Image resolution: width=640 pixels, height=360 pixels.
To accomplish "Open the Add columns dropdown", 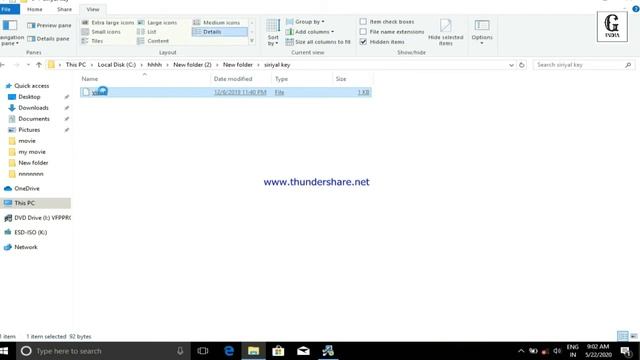I will click(x=310, y=32).
